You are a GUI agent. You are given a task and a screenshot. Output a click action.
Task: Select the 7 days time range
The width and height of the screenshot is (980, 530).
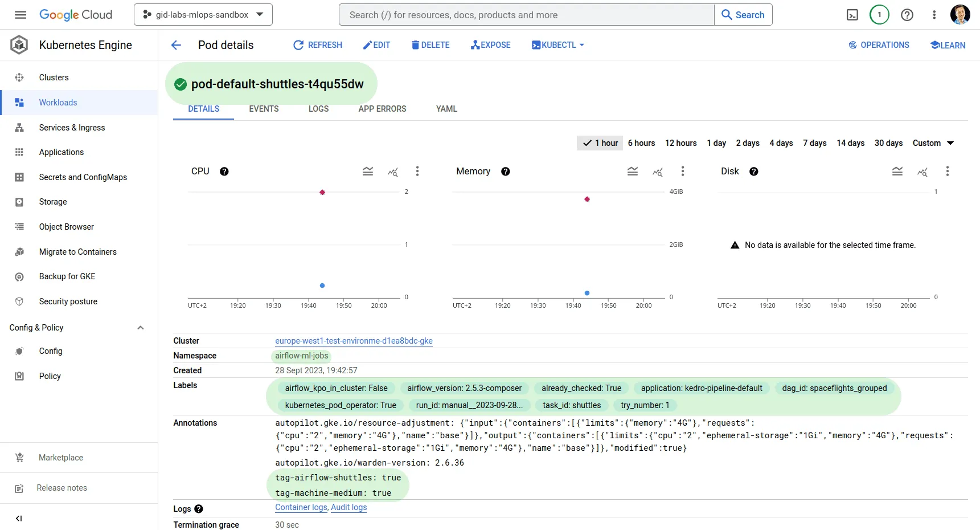tap(814, 143)
